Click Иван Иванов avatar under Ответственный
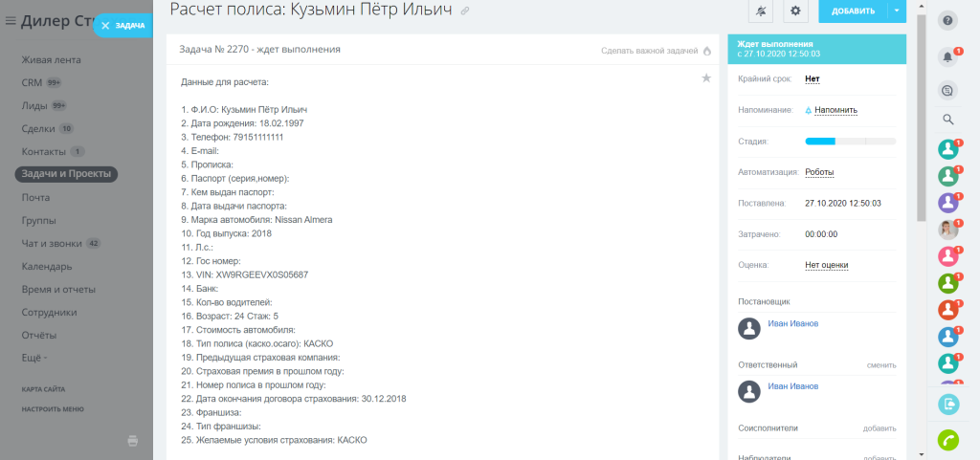The height and width of the screenshot is (460, 980). point(748,391)
